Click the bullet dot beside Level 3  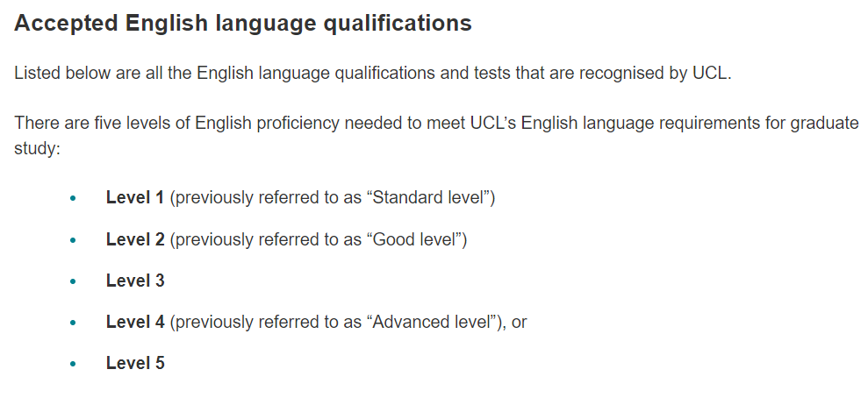pos(73,281)
